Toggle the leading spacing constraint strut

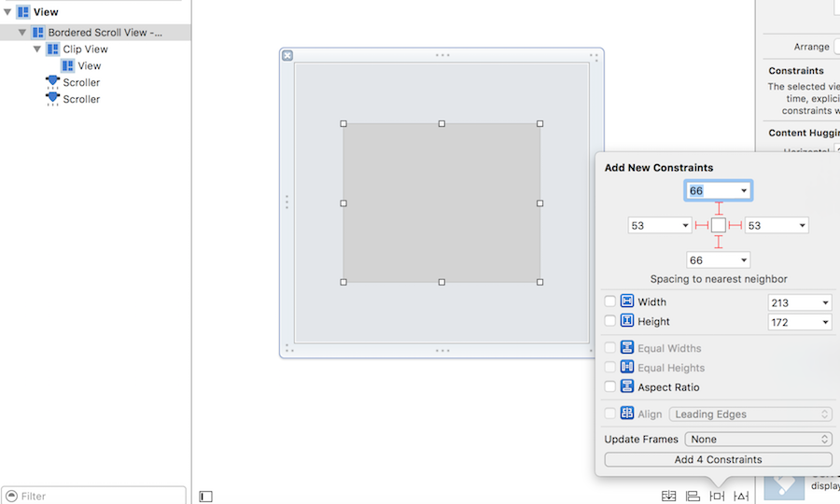[x=701, y=226]
